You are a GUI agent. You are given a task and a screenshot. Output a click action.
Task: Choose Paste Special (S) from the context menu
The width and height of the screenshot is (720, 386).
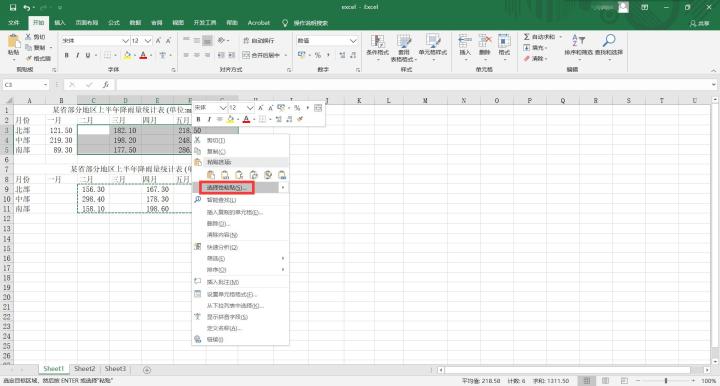coord(227,188)
